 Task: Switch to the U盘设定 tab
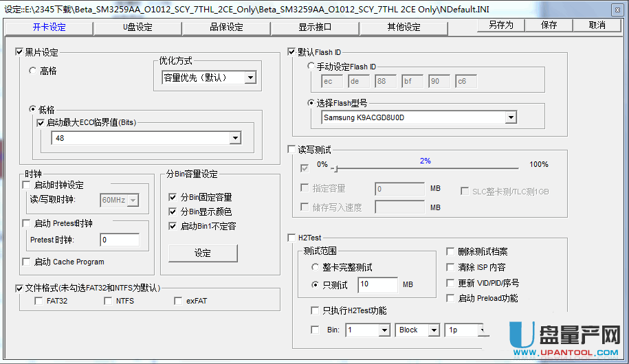point(137,27)
